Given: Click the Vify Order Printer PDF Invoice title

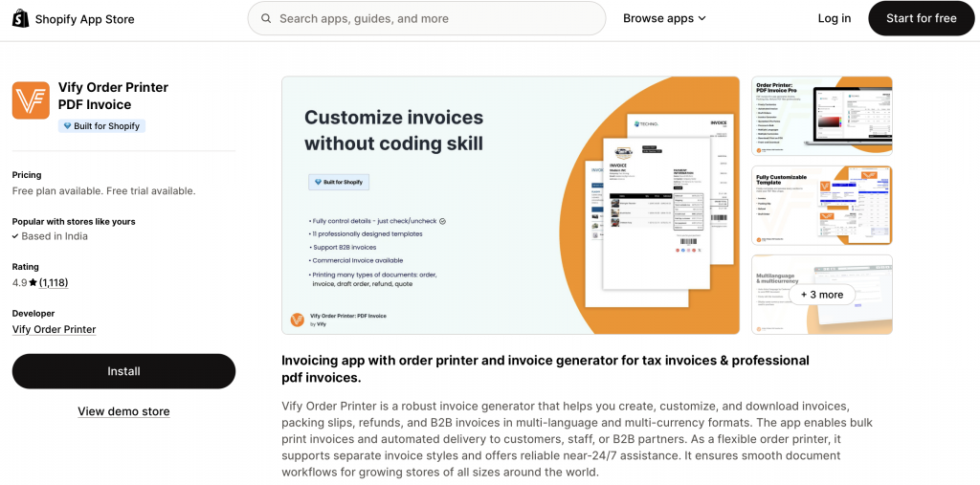Looking at the screenshot, I should click(x=113, y=96).
